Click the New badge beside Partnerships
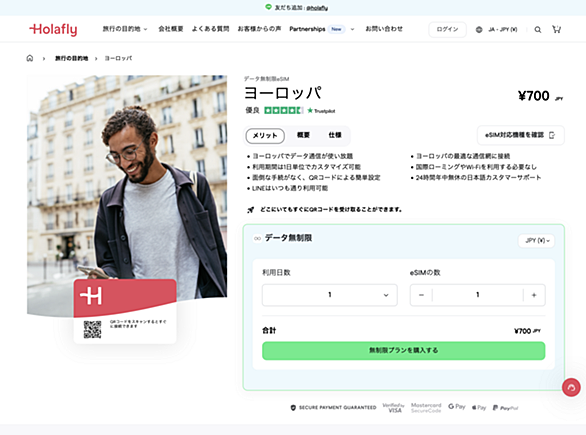 pyautogui.click(x=336, y=29)
